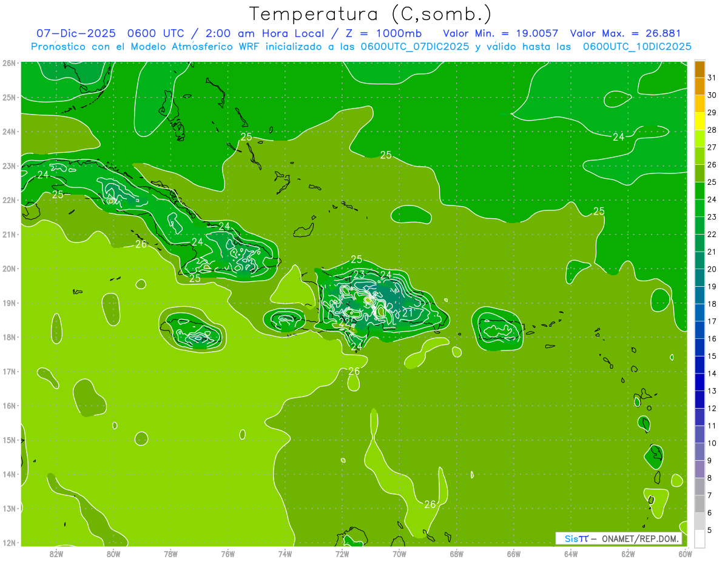Click the "13N" latitude axis label

(x=9, y=508)
